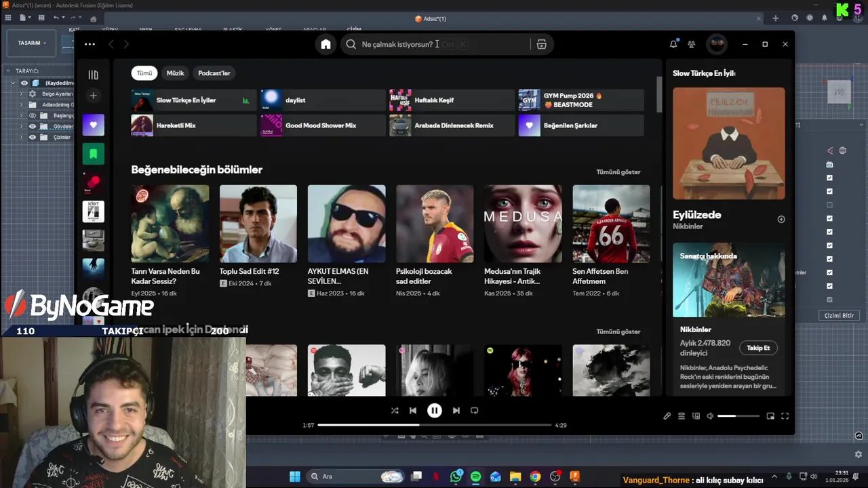Screen dimensions: 868x488
Task: Open Liked Songs heart tile in sidebar
Action: coord(94,125)
